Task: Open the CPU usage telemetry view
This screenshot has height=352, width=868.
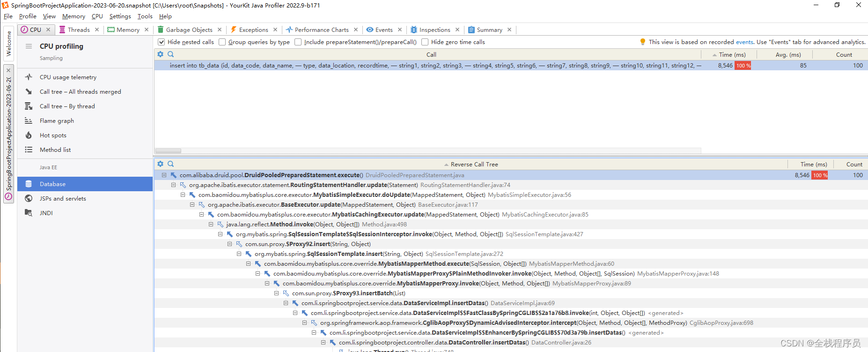Action: coord(68,77)
